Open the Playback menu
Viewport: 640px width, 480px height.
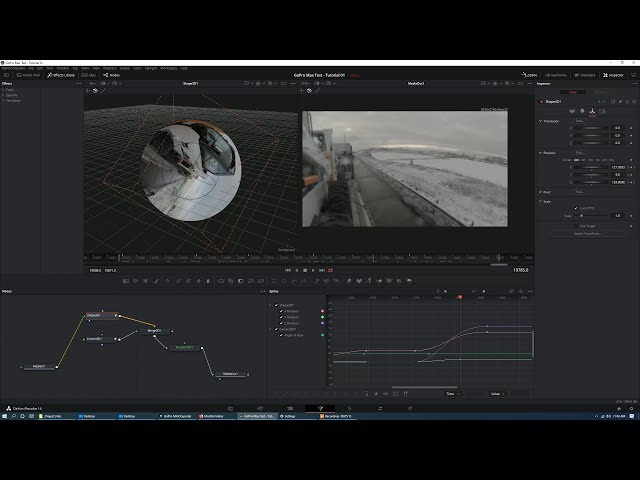pos(110,69)
